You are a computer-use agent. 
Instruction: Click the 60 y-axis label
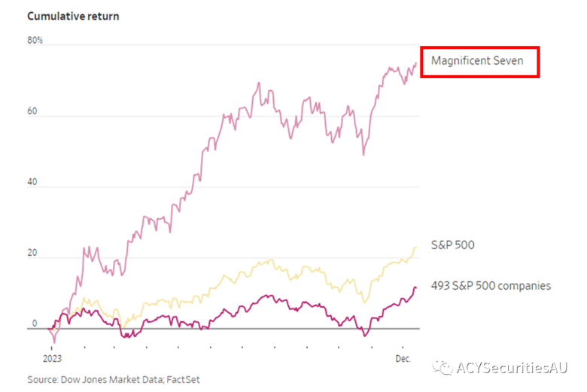click(x=32, y=111)
